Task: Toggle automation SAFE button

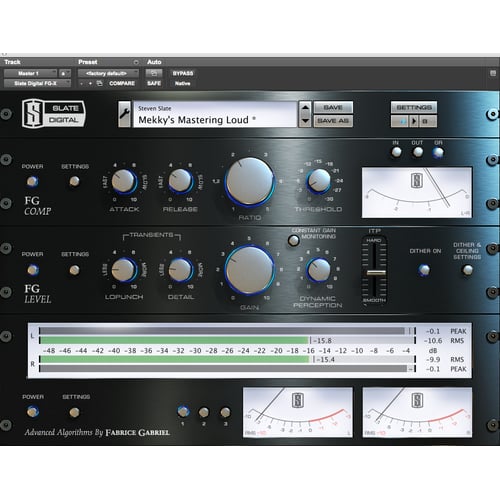Action: tap(154, 83)
